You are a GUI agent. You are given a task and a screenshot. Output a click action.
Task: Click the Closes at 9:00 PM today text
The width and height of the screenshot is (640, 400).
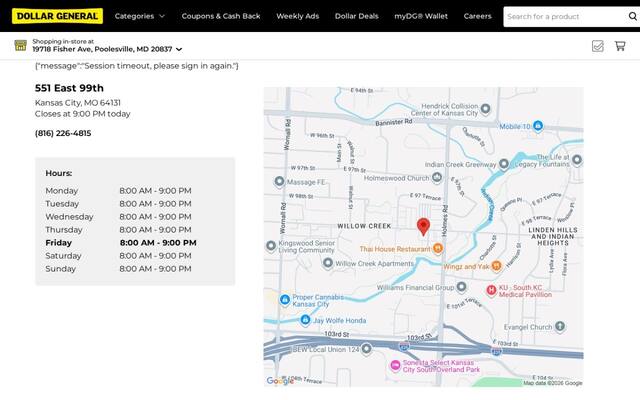click(x=82, y=114)
